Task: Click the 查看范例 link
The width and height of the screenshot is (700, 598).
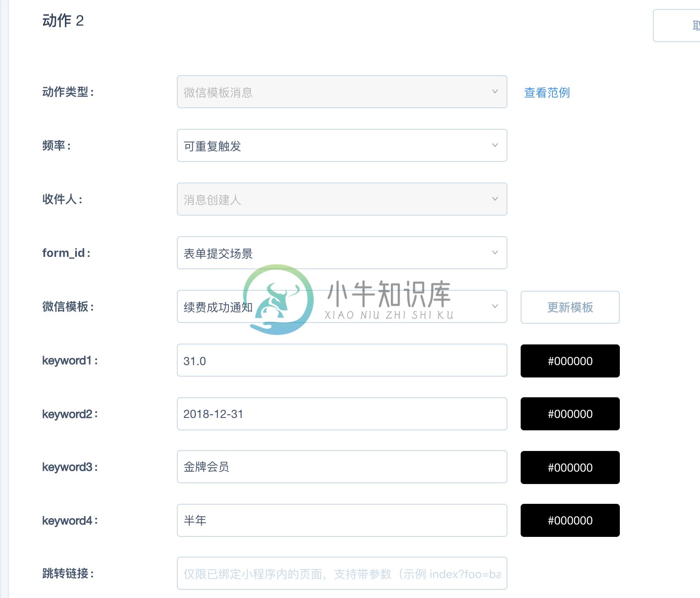Action: click(547, 93)
